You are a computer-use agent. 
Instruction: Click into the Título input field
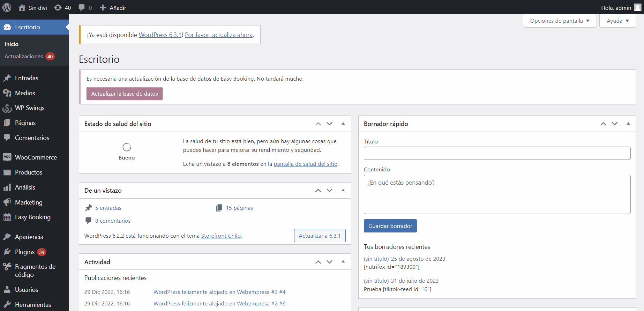[497, 153]
